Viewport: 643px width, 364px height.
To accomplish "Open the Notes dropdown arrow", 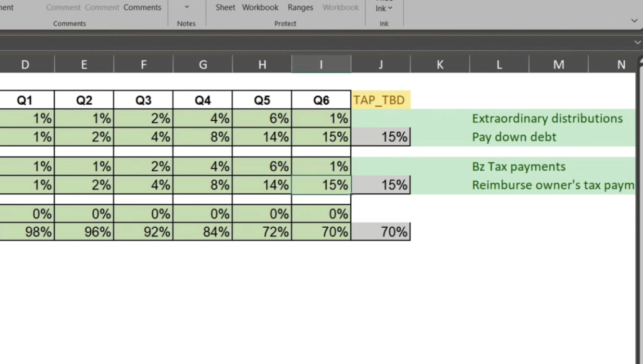I will point(186,8).
